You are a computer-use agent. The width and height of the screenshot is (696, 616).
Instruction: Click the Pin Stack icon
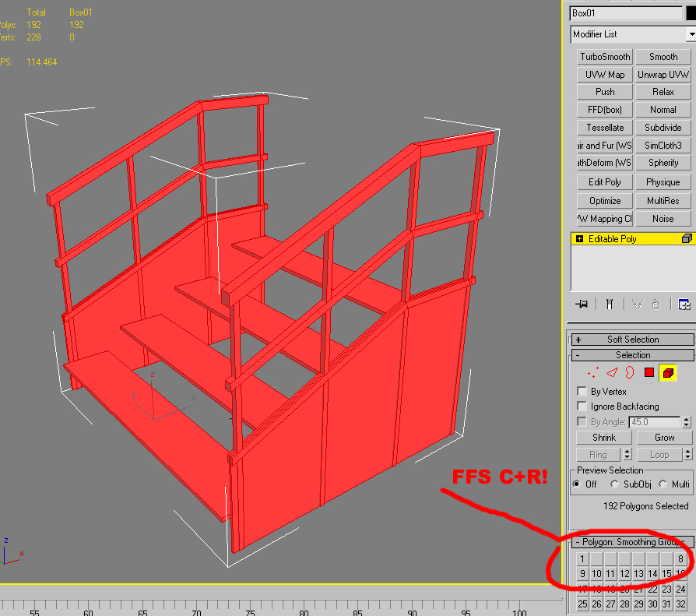580,304
